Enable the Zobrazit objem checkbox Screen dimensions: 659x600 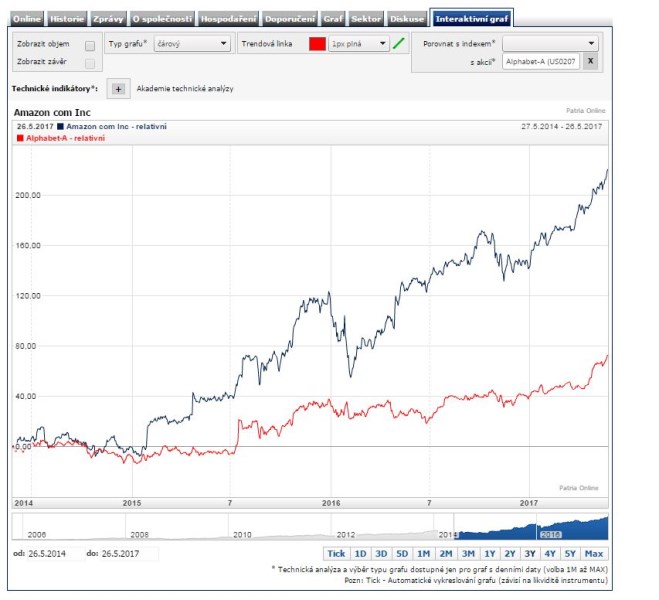[90, 46]
